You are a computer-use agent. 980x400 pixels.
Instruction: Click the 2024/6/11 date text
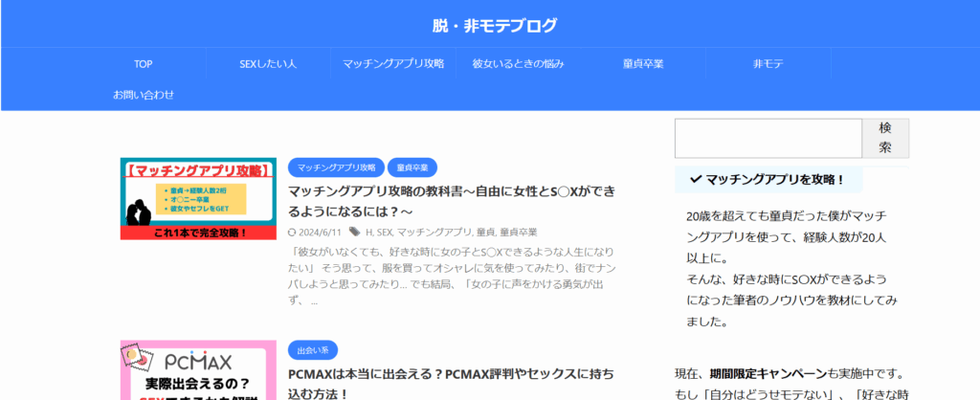[x=320, y=233]
